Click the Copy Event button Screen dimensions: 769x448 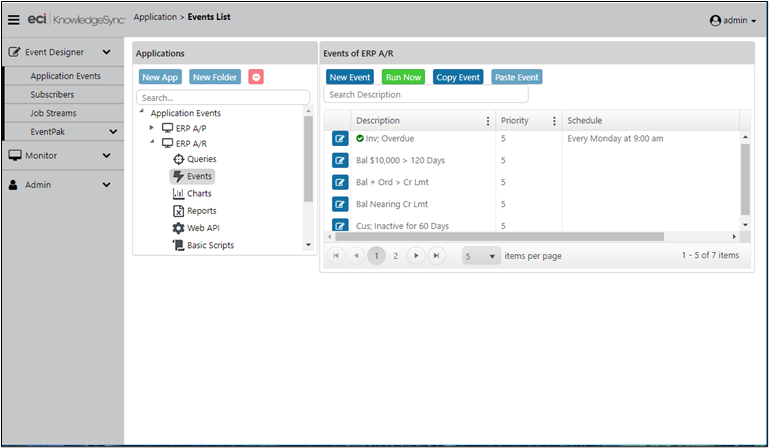coord(458,77)
